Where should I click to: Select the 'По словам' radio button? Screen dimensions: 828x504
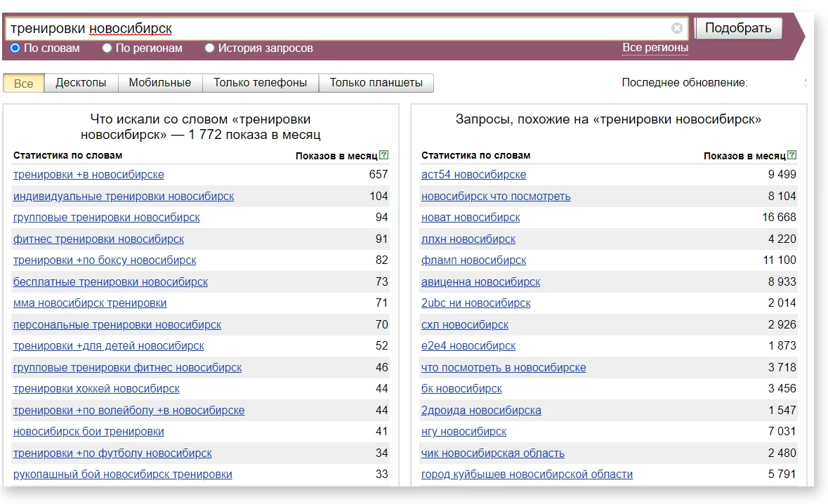point(15,48)
